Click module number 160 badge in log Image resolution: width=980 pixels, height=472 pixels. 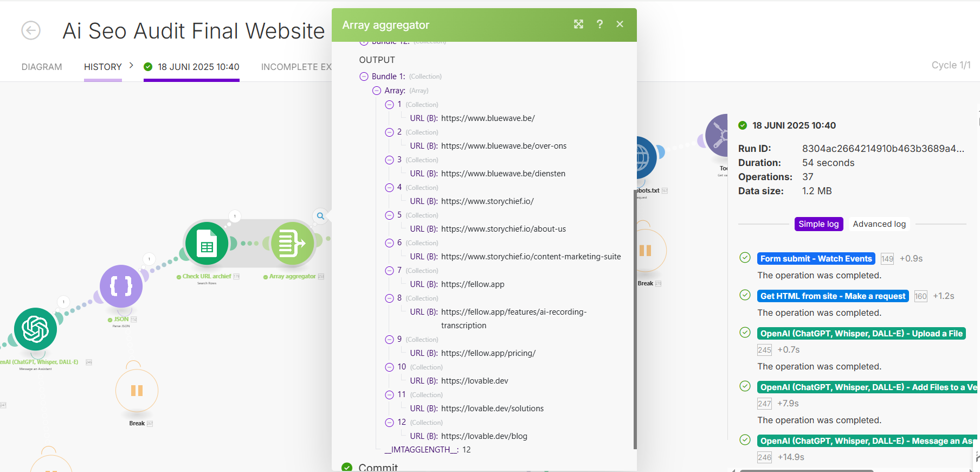point(920,296)
